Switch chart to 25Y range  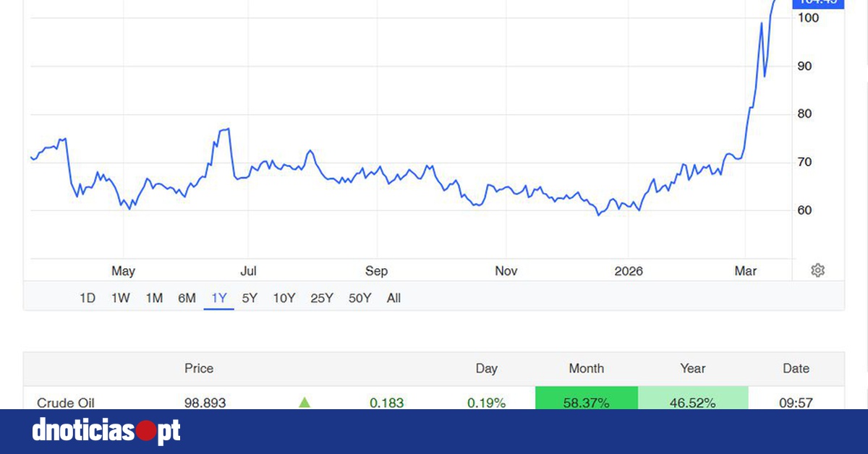[x=321, y=298]
